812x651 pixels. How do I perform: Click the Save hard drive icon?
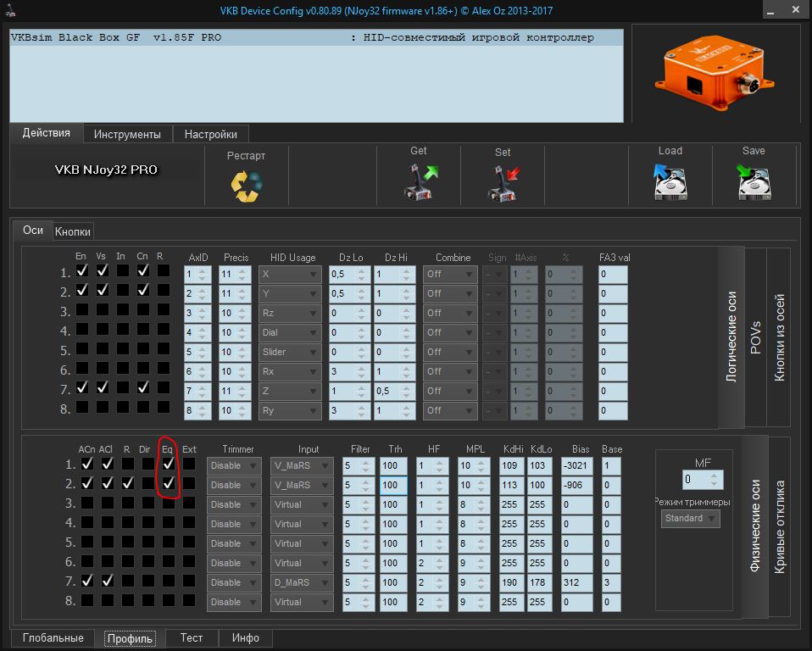[x=754, y=181]
